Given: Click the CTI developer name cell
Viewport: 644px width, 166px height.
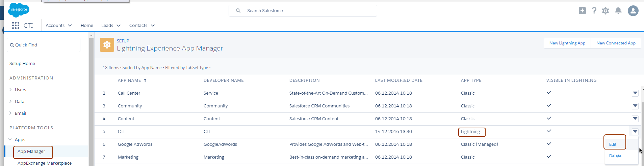Looking at the screenshot, I should coord(207,132).
